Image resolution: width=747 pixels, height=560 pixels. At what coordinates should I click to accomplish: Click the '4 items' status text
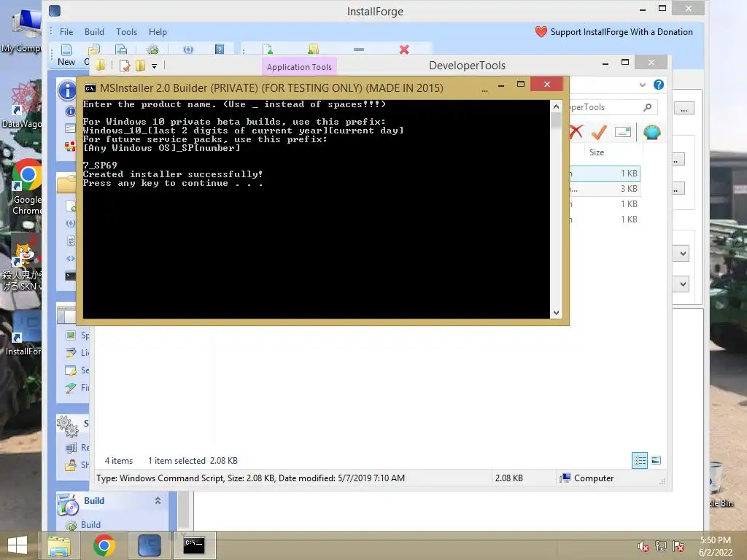click(x=119, y=461)
